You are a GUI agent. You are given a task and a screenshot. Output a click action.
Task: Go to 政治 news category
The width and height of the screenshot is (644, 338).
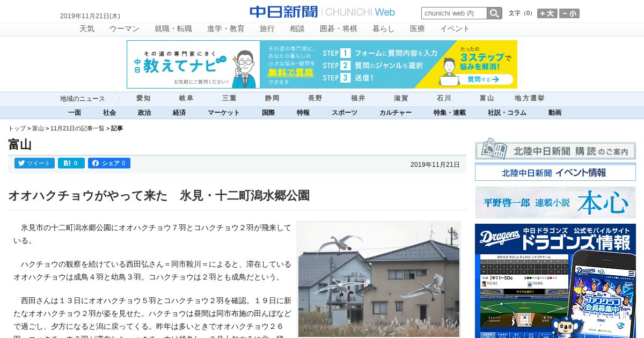144,113
